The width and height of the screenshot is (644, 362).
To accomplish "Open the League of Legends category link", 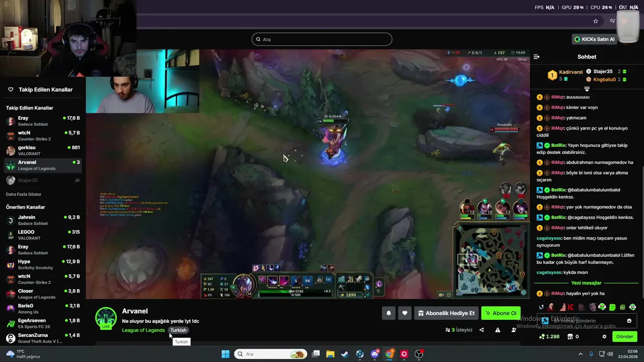I will pyautogui.click(x=143, y=330).
